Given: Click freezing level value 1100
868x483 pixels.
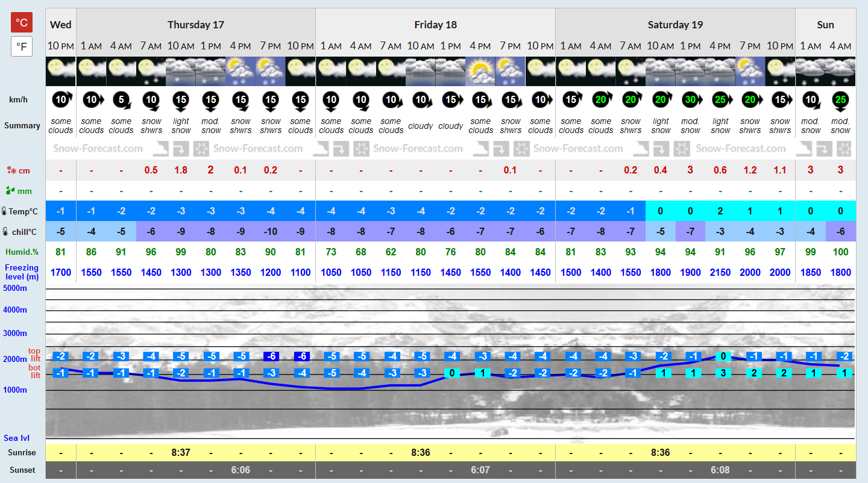Looking at the screenshot, I should click(301, 272).
